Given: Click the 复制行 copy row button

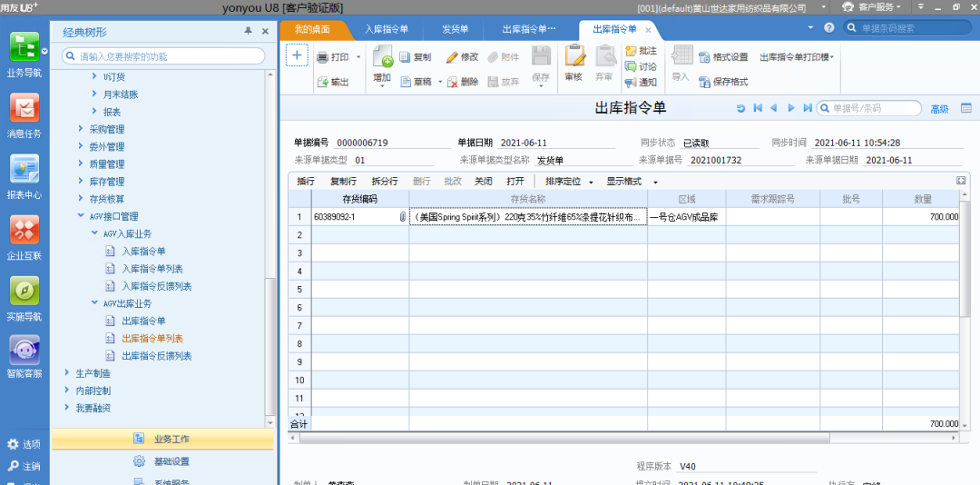Looking at the screenshot, I should (343, 182).
